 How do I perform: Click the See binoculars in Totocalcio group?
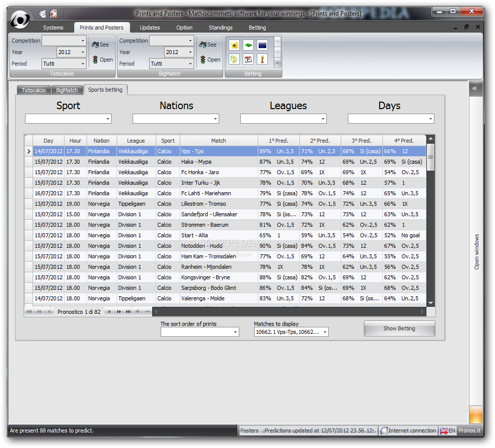(101, 45)
